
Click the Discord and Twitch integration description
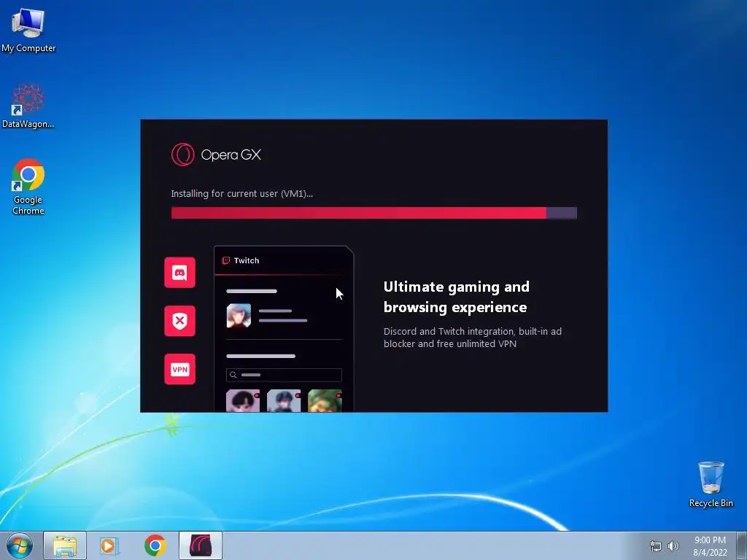point(473,338)
